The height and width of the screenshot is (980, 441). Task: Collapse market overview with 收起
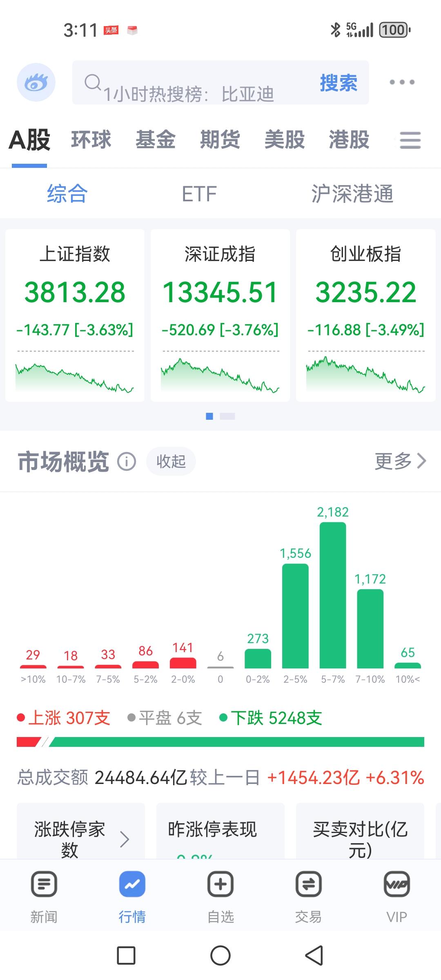pyautogui.click(x=171, y=461)
